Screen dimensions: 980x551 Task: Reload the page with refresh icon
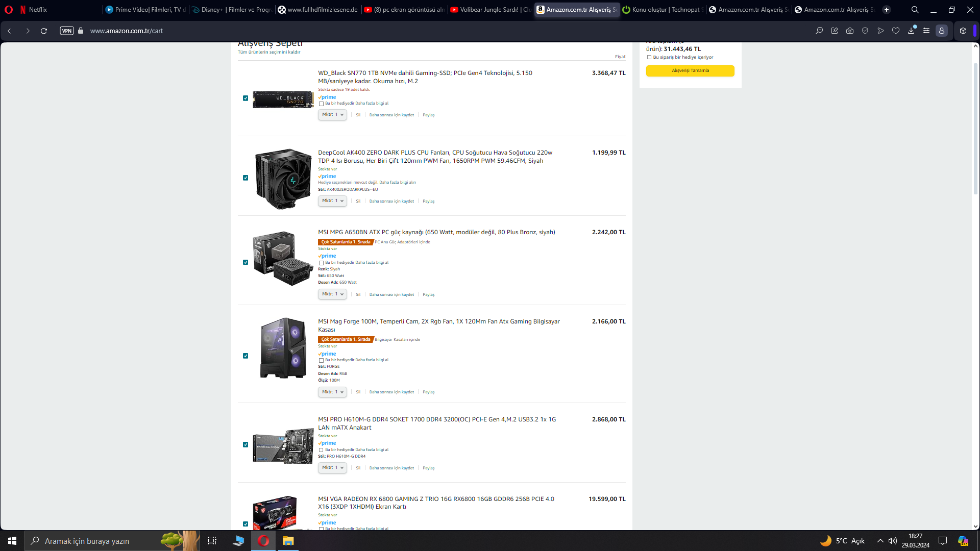pos(44,31)
